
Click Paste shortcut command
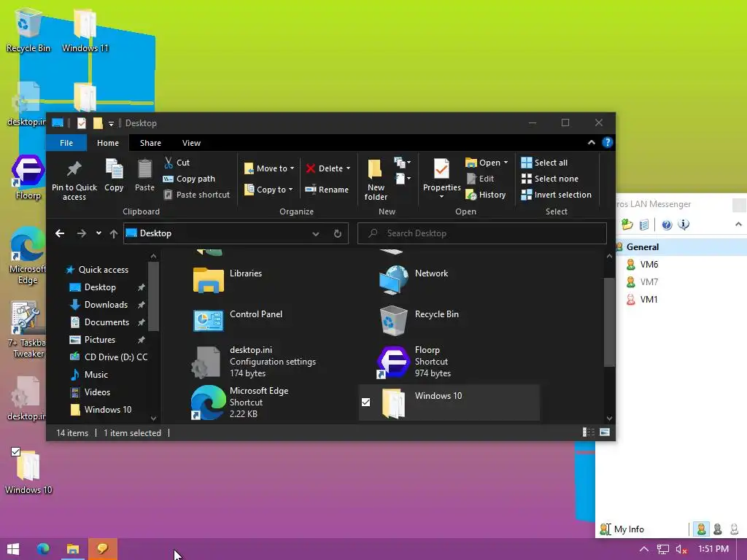click(197, 195)
